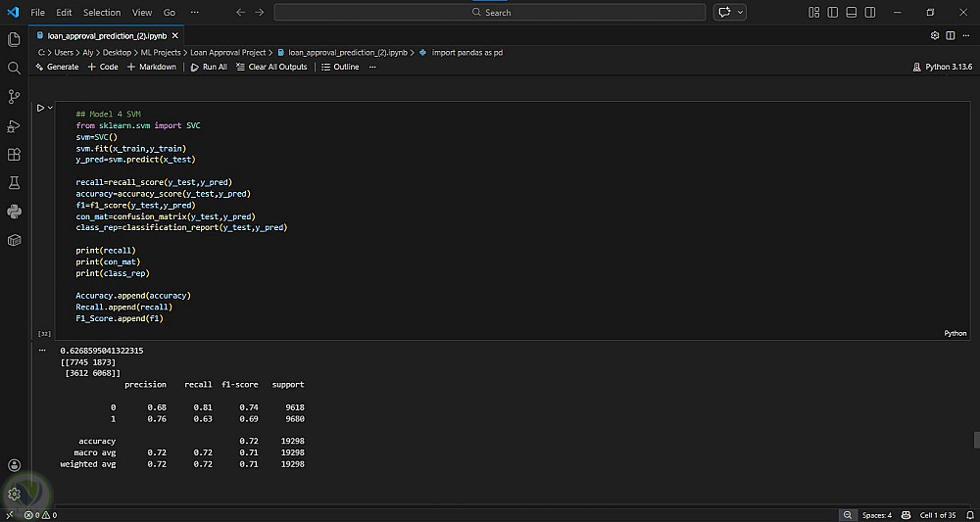Toggle the bottom panel layout button
The height and width of the screenshot is (522, 980).
coord(852,12)
